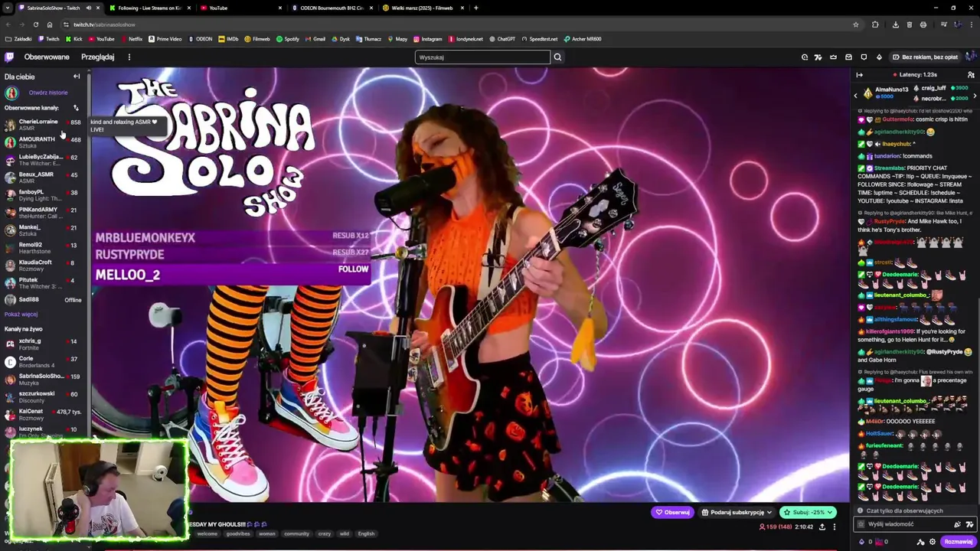This screenshot has height=551, width=980.
Task: Click the sort followed channels icon
Action: [76, 108]
